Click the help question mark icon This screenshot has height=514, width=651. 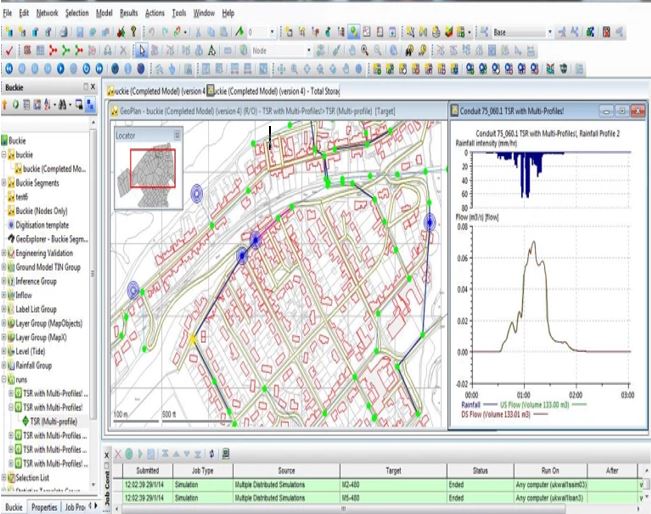click(x=134, y=32)
